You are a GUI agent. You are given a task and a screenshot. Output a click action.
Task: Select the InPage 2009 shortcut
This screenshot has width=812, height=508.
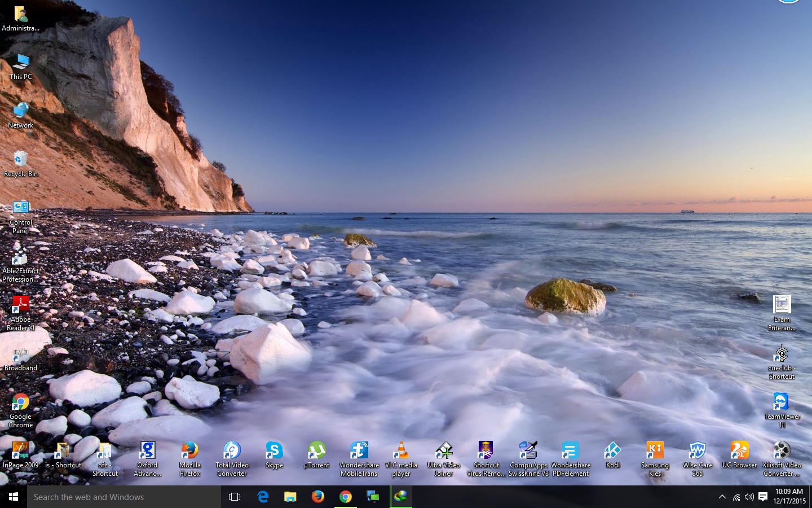click(20, 456)
